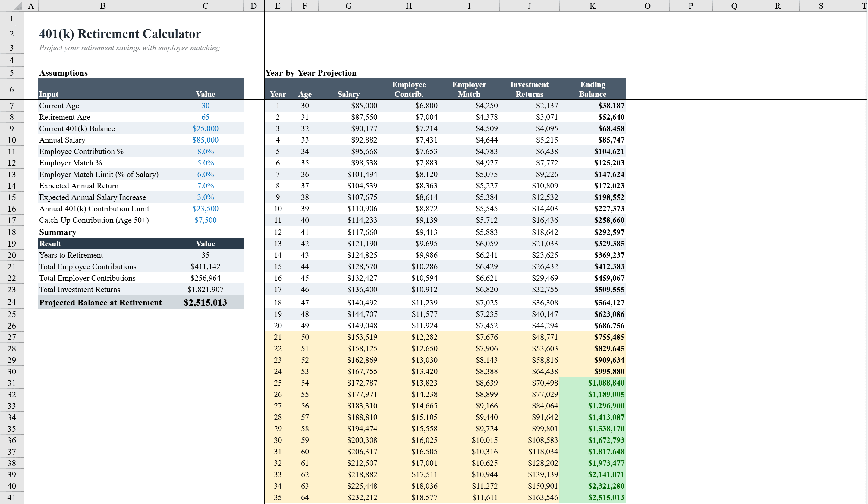Viewport: 868px width, 504px height.
Task: Select row 7 header
Action: click(11, 106)
